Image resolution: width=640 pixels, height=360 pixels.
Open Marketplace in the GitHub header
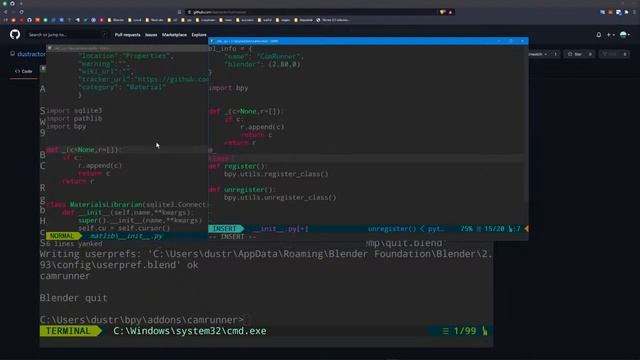pyautogui.click(x=174, y=35)
